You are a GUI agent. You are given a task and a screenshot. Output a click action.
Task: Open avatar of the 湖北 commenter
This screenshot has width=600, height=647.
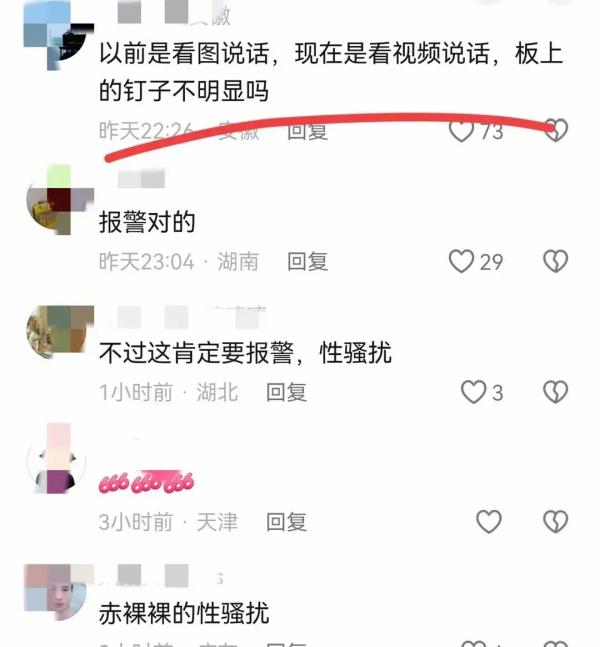click(59, 332)
